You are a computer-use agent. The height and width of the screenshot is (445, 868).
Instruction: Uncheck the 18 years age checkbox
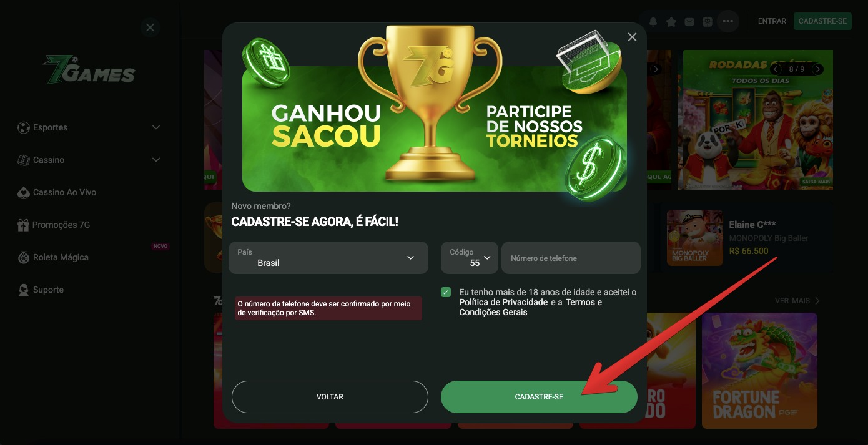pyautogui.click(x=446, y=292)
